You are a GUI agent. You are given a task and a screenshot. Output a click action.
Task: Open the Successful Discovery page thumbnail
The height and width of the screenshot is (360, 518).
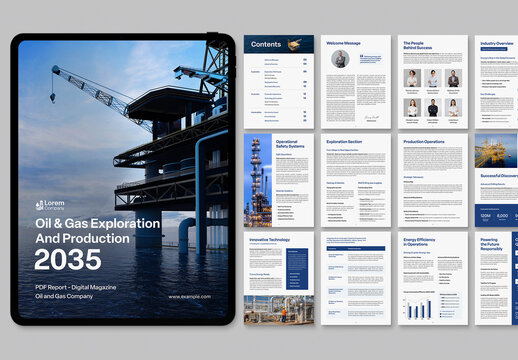click(496, 180)
